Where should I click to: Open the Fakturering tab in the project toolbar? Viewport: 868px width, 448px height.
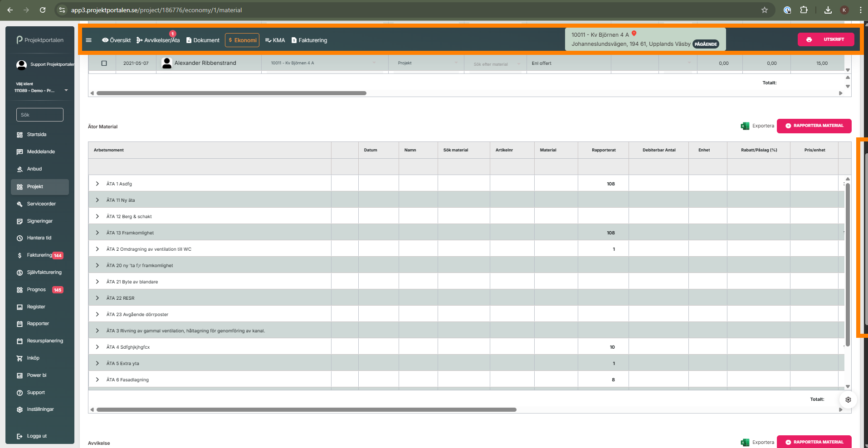[x=309, y=40]
